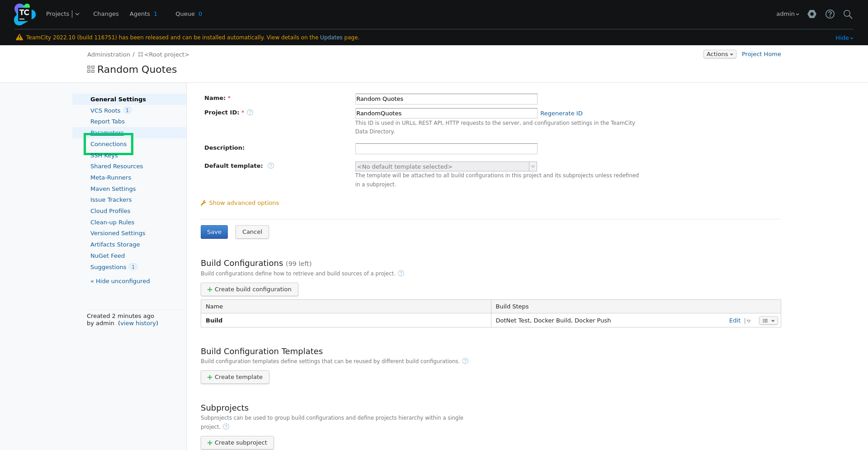Open Versioned Settings
The width and height of the screenshot is (868, 450).
tap(118, 233)
